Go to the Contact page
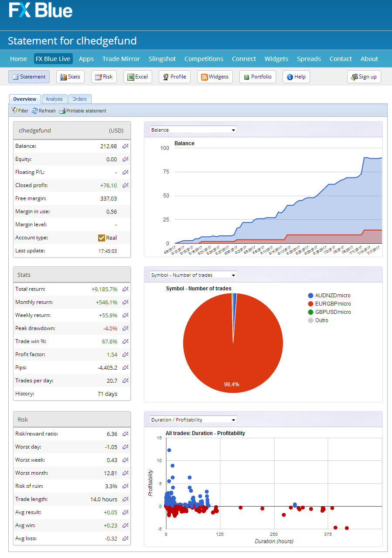The image size is (392, 558). coord(341,59)
